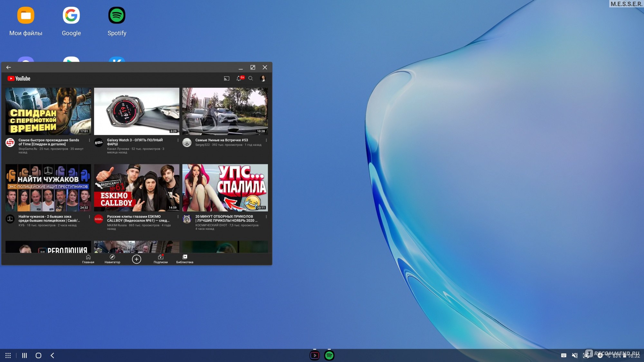Screen dimensions: 644x362
Task: Play the РЕВОЛЮЦИЯ thumbnail video
Action: (48, 247)
